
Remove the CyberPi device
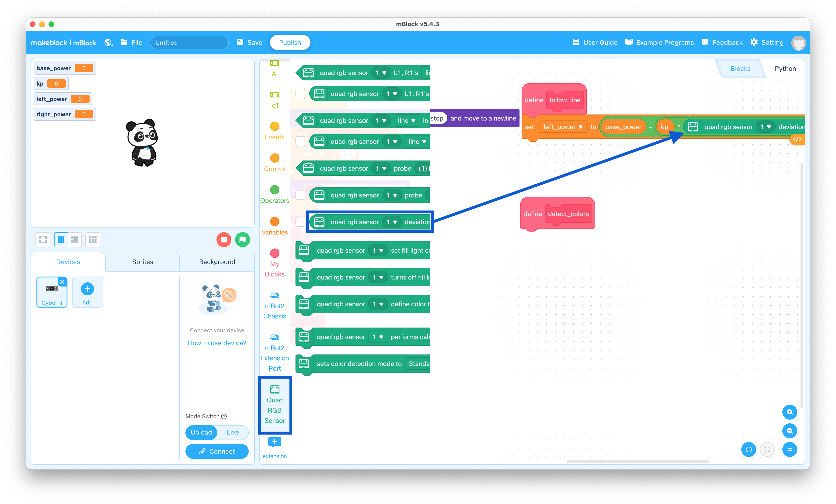(63, 282)
